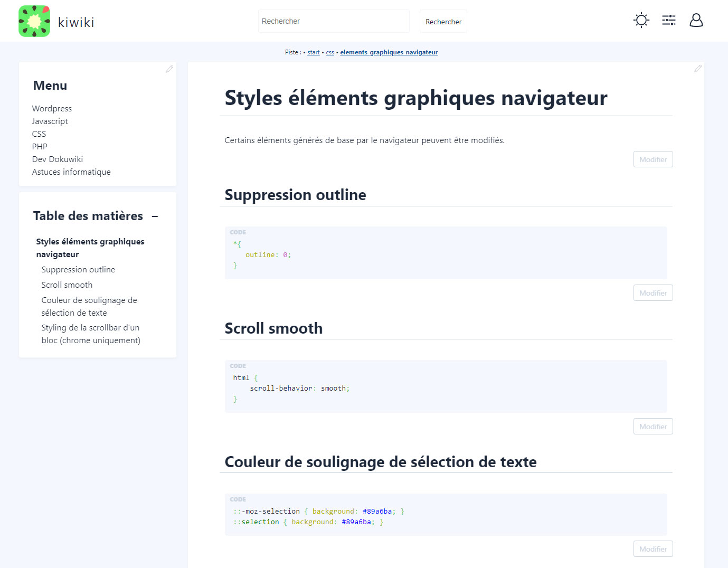728x568 pixels.
Task: Focus the Rechercher search input field
Action: (334, 21)
